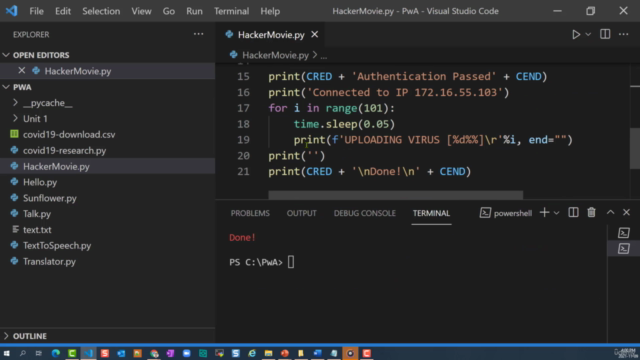Open the Help menu

270,11
